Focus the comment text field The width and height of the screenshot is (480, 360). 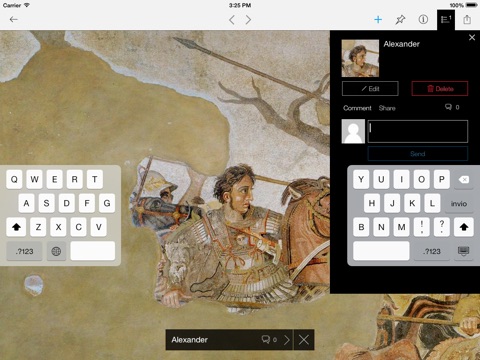coord(418,132)
